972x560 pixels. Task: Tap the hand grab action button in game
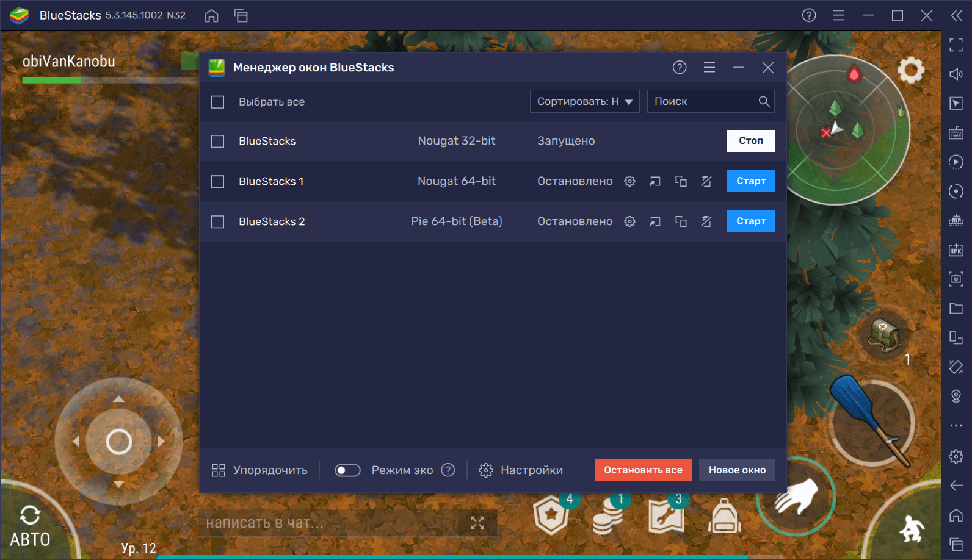(796, 497)
